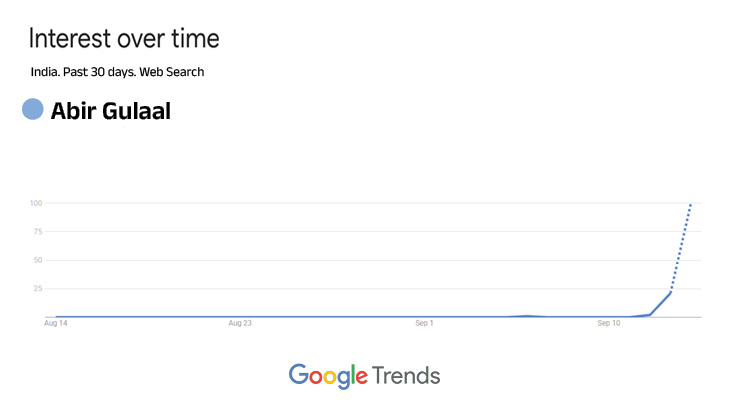Image resolution: width=730 pixels, height=406 pixels.
Task: Click where solid line meets dotted line
Action: [670, 292]
